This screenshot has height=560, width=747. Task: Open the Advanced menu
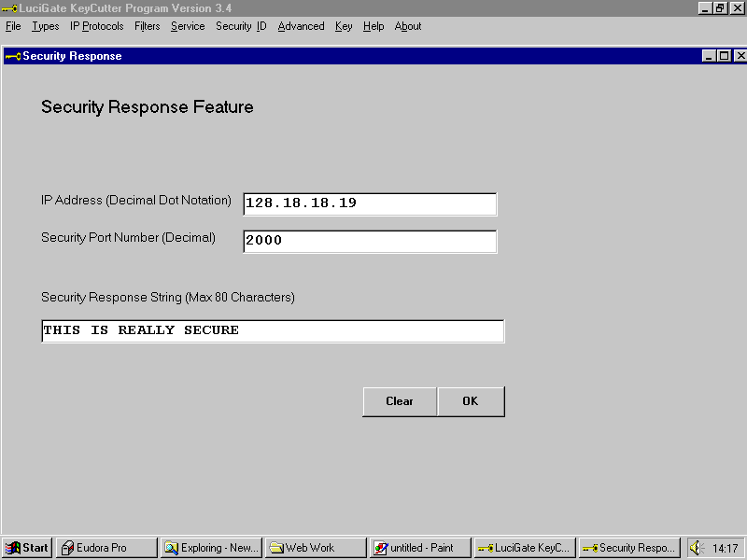[x=301, y=26]
